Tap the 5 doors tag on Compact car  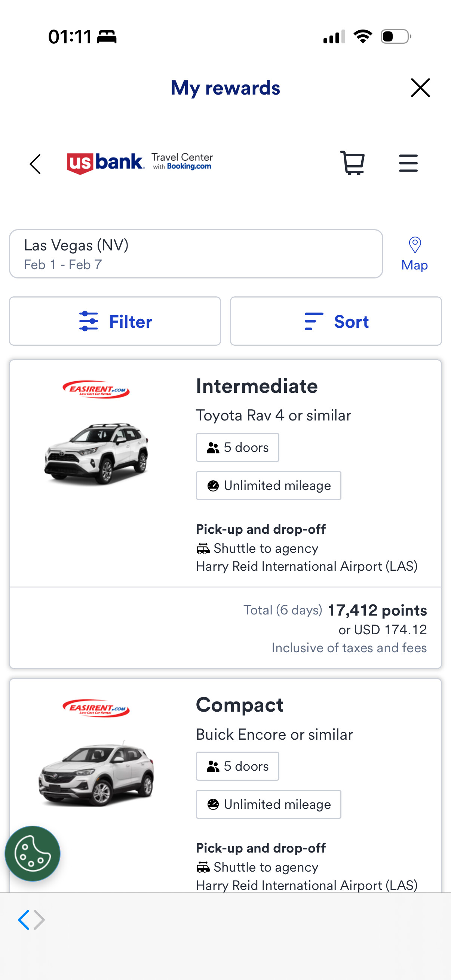[x=237, y=766]
